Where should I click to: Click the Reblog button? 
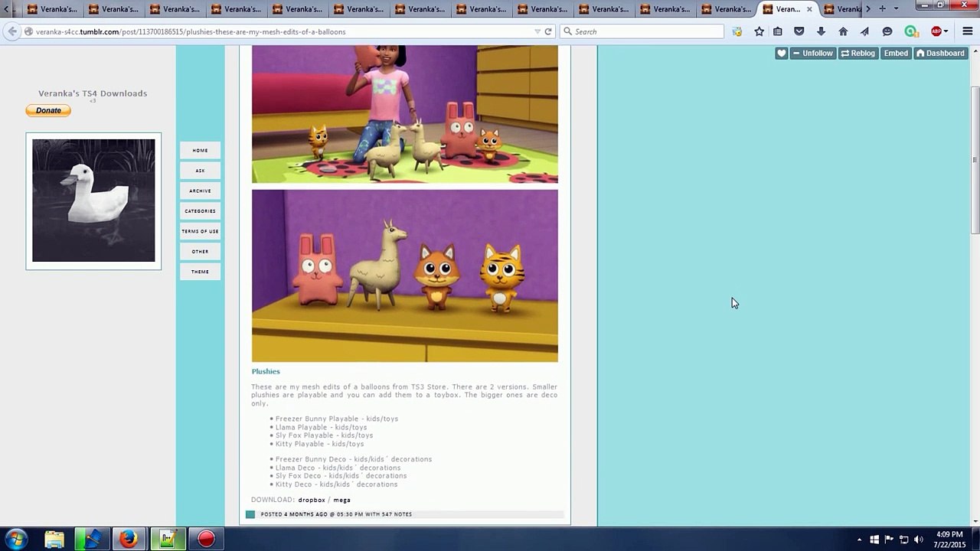(x=857, y=54)
